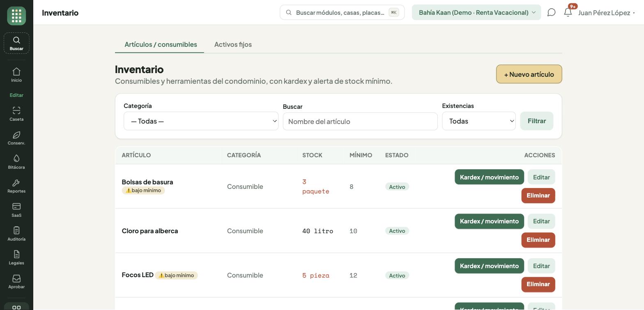
Task: Open Conserv. leaf icon in sidebar
Action: [16, 135]
